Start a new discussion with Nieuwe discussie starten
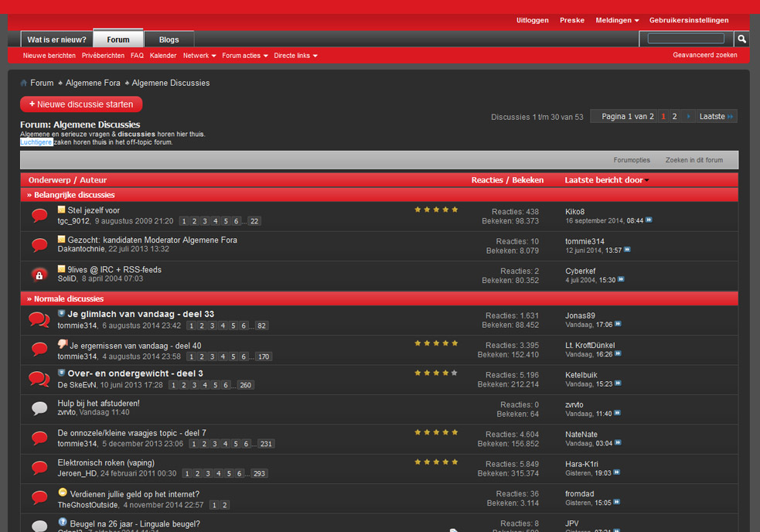The image size is (760, 532). click(x=81, y=104)
